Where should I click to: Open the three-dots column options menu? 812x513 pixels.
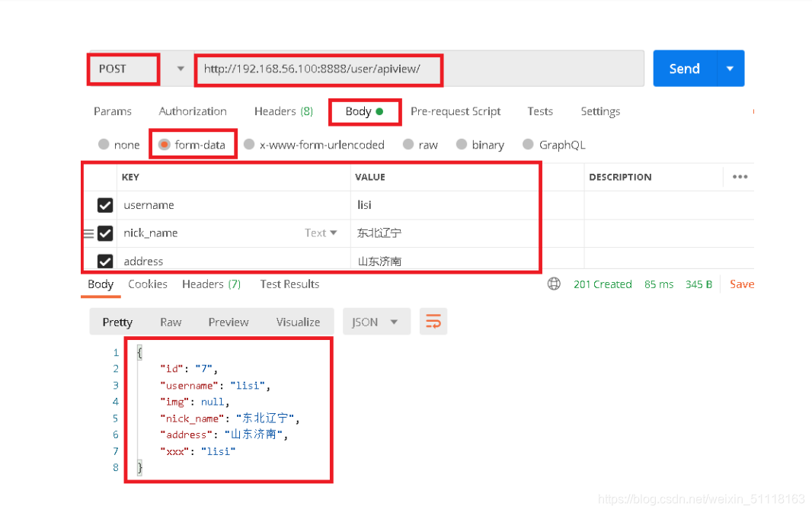(x=740, y=177)
